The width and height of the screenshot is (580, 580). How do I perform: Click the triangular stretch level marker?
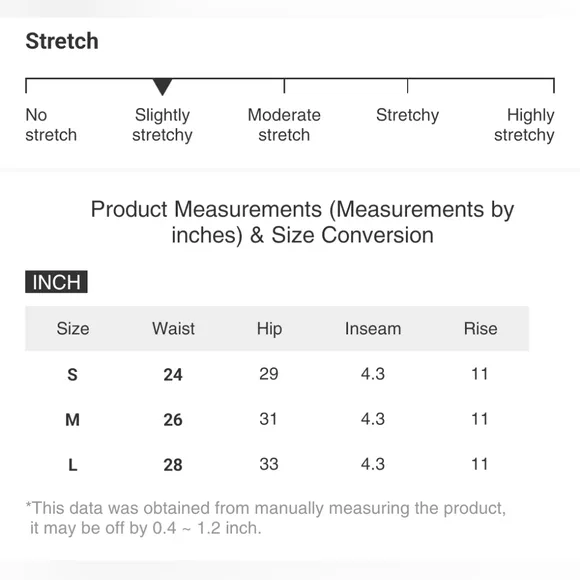pyautogui.click(x=162, y=87)
